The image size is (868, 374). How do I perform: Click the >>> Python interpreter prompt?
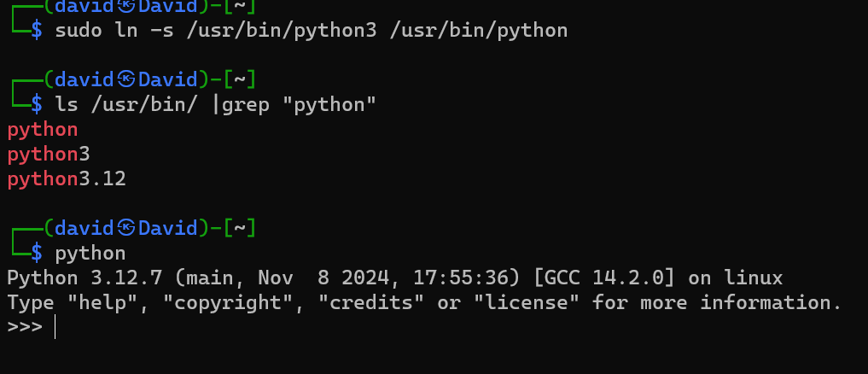(24, 327)
